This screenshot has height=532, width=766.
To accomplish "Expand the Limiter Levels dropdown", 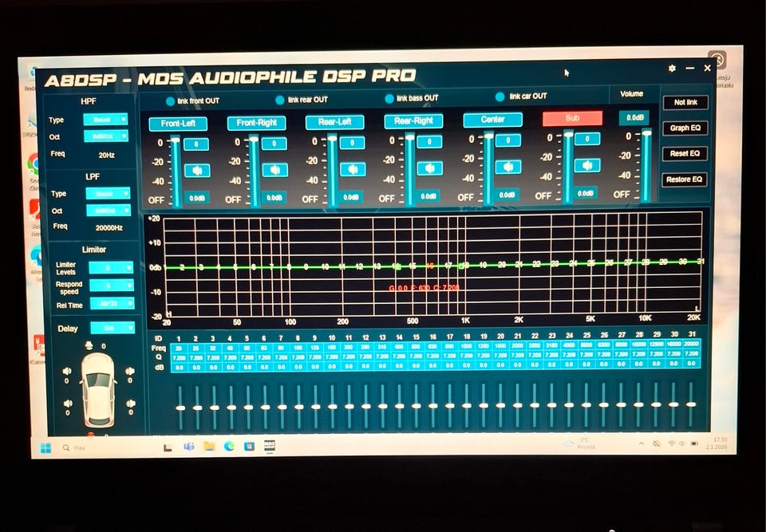I will click(112, 268).
